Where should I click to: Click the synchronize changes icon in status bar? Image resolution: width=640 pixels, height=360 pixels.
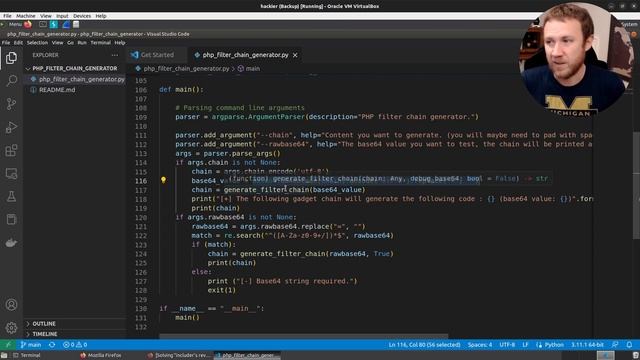52,345
